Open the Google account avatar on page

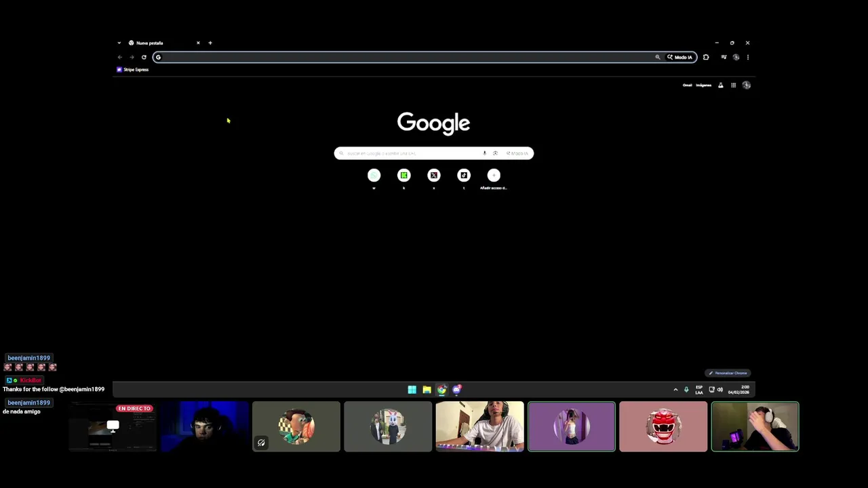(747, 85)
